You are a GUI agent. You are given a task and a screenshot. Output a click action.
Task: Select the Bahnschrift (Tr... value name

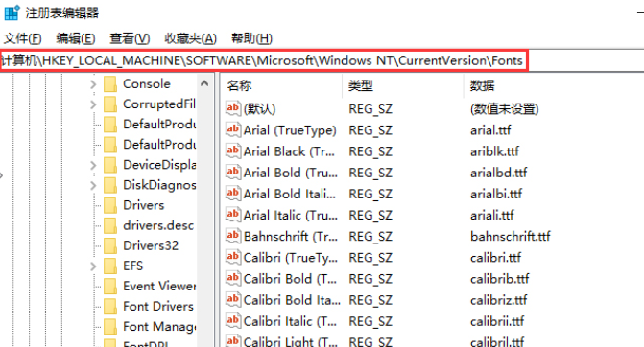point(291,237)
